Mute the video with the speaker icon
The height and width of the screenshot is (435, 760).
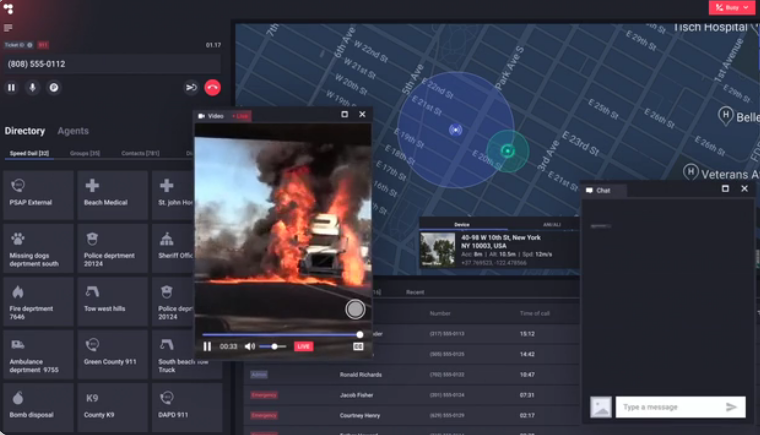coord(250,346)
